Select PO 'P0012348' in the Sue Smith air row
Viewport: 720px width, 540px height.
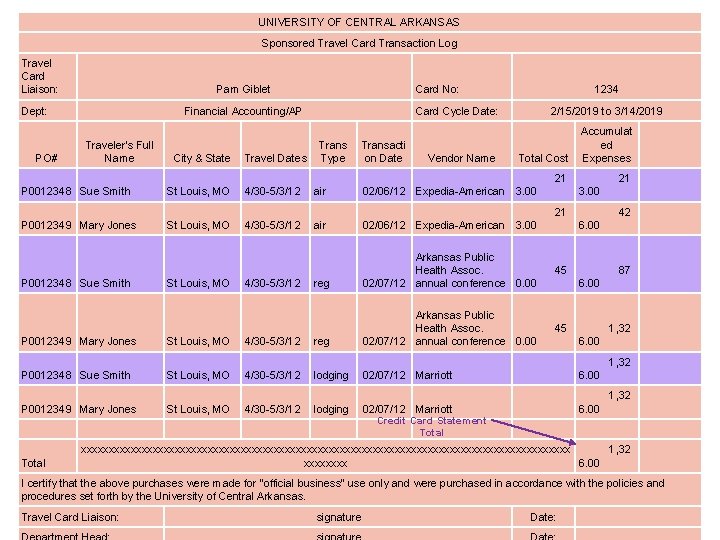[x=47, y=185]
